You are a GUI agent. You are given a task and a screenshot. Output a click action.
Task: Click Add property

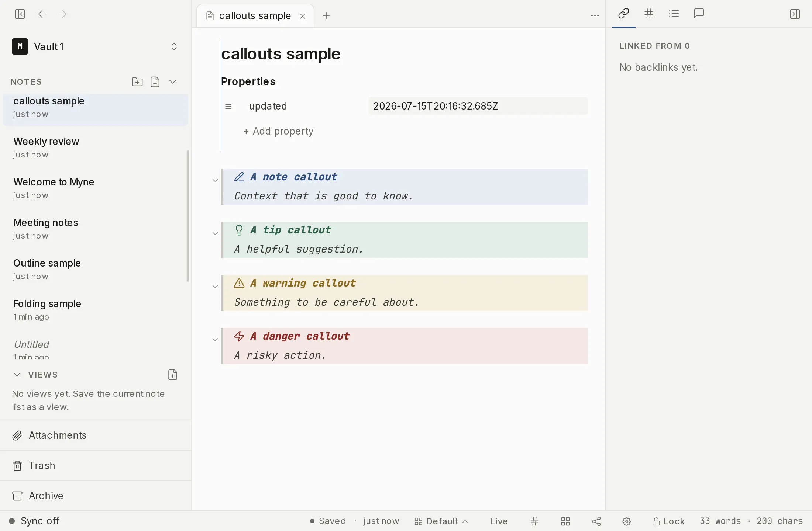(278, 131)
